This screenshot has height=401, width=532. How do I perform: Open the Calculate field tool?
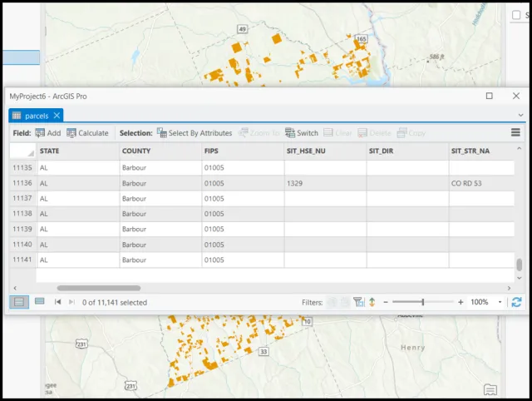pos(87,133)
